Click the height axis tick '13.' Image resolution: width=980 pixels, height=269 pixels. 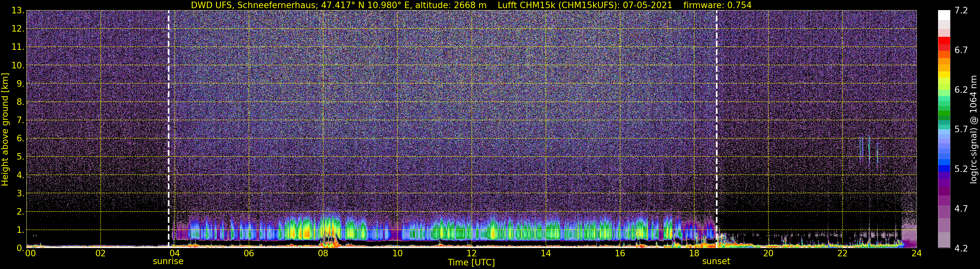click(18, 11)
